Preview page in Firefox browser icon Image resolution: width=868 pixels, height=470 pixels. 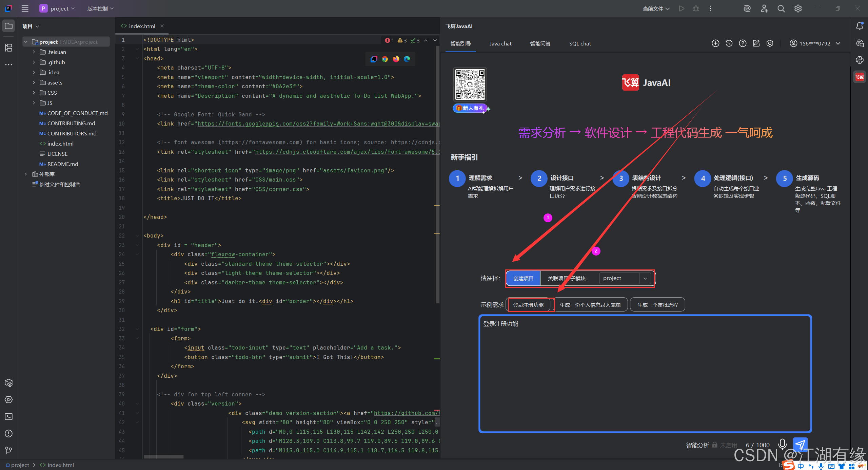point(396,59)
